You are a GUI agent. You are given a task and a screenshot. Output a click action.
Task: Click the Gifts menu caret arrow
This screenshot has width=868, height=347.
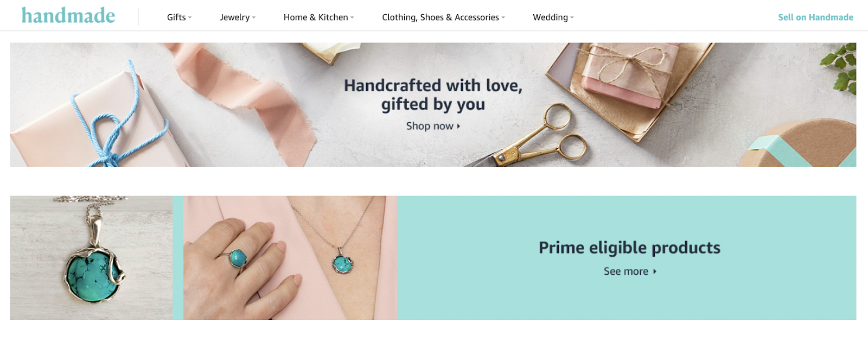(190, 18)
